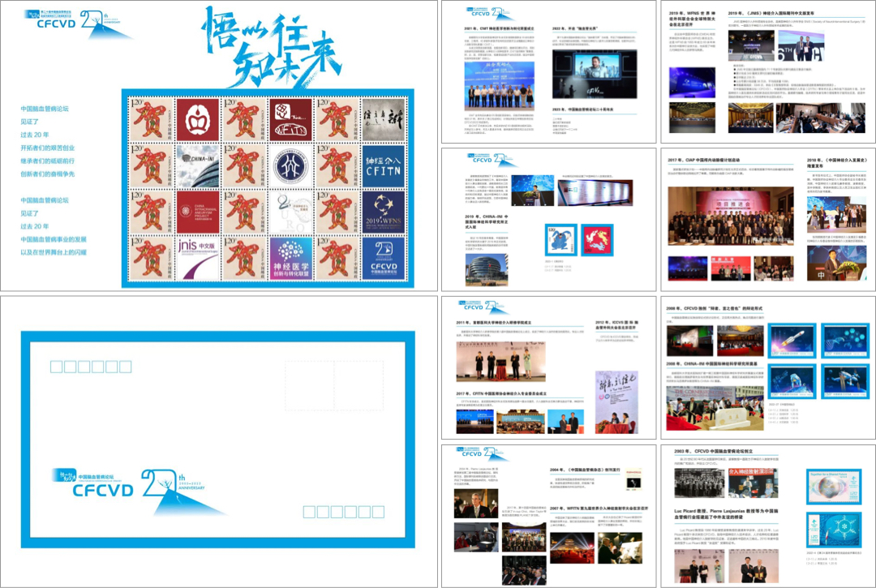Click the line 中国脑血管病事业的发展

[54, 239]
